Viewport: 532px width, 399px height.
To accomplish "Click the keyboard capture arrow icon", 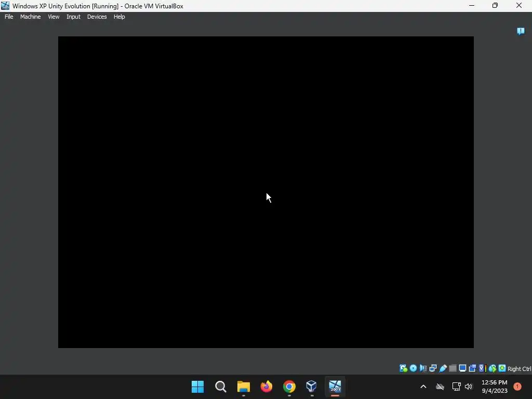I will pyautogui.click(x=502, y=368).
